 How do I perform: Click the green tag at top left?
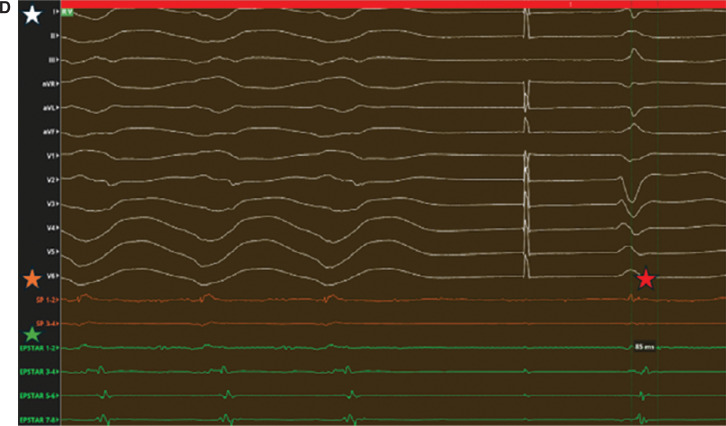(x=67, y=12)
